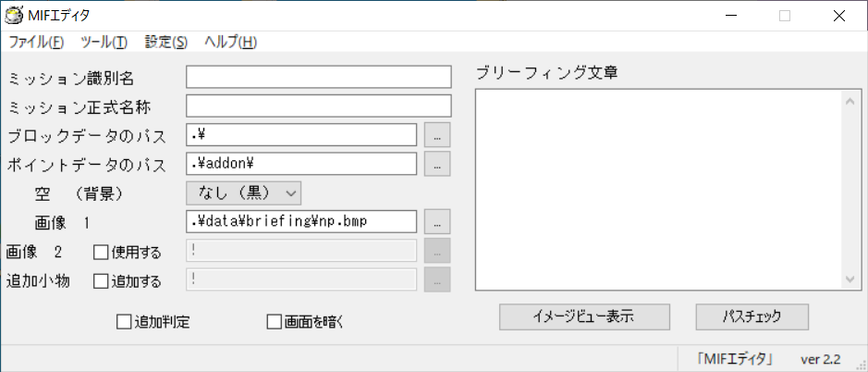Open the ファイル(F) menu

(37, 43)
